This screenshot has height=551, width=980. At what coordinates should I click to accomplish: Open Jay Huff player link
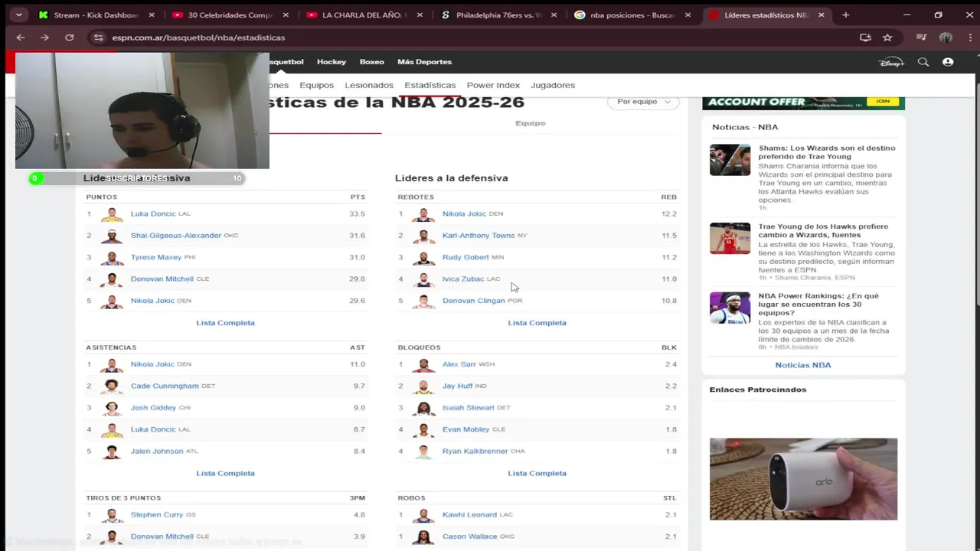(457, 386)
